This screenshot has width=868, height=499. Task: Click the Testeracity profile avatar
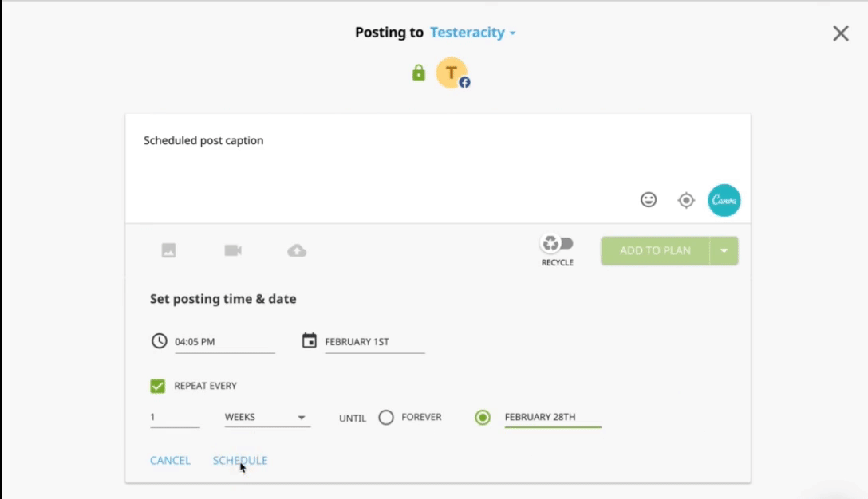tap(452, 73)
